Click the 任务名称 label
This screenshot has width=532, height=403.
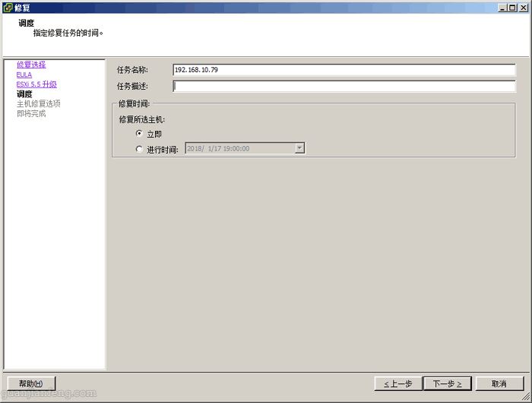132,70
